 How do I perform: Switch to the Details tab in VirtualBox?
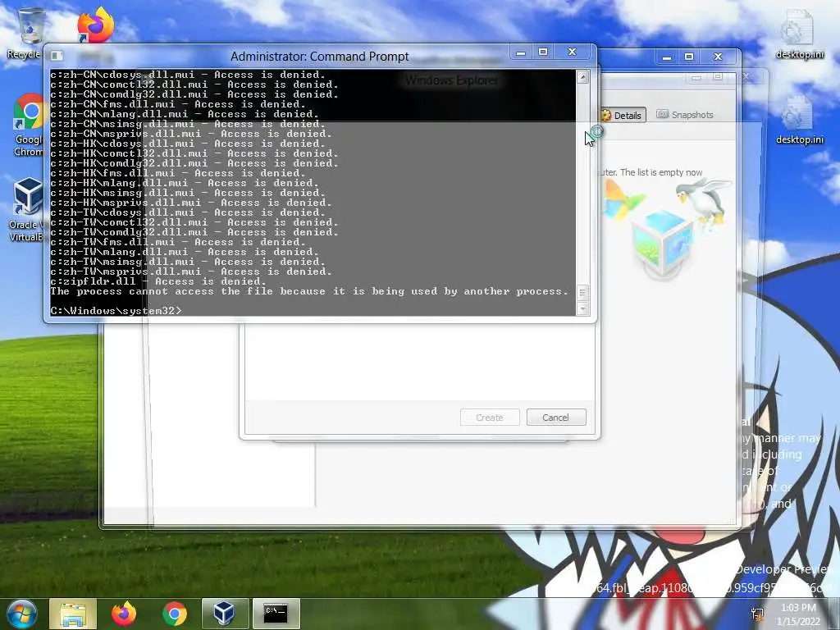click(622, 115)
